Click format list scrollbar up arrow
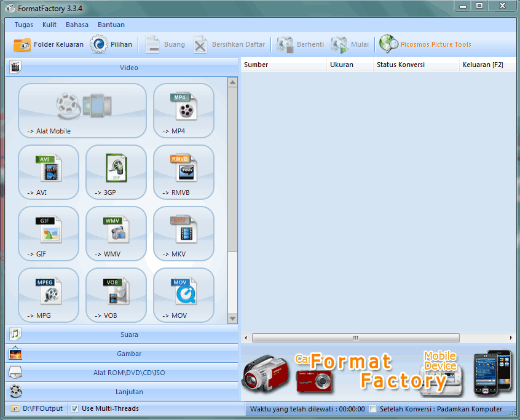 pos(232,82)
